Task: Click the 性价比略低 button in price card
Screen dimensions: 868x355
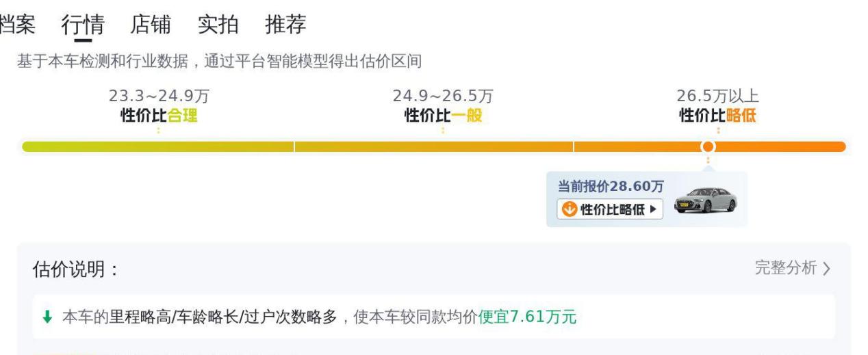Action: 610,209
